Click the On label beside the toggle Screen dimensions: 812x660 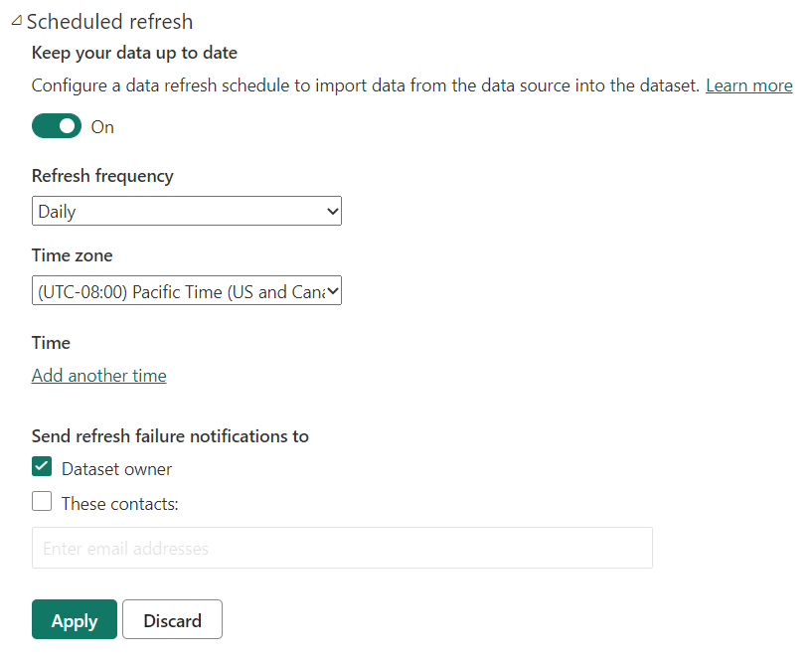point(102,127)
